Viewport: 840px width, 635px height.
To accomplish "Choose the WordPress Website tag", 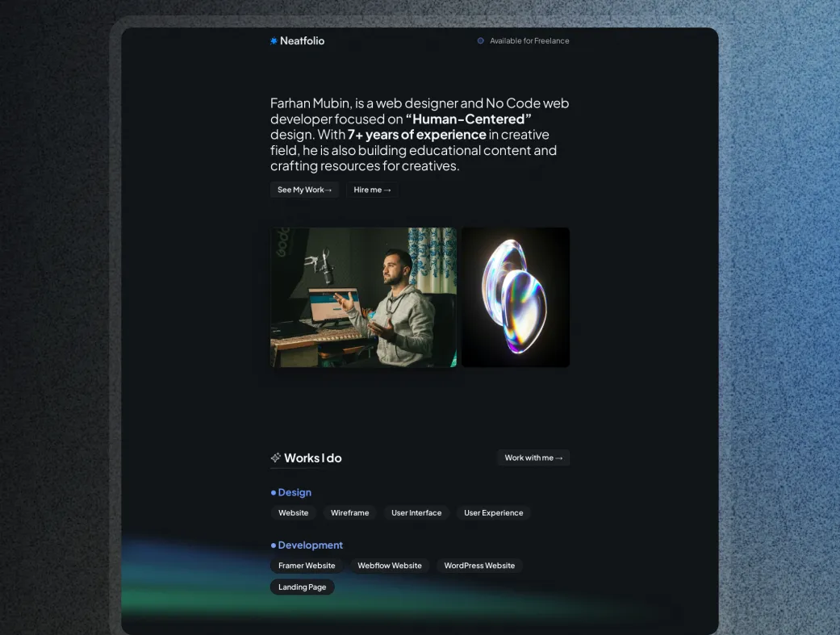I will pos(479,566).
